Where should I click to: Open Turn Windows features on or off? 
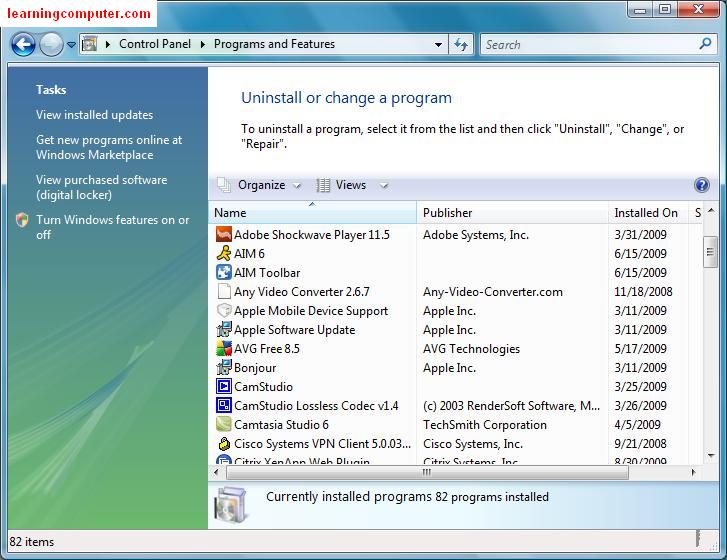coord(113,227)
